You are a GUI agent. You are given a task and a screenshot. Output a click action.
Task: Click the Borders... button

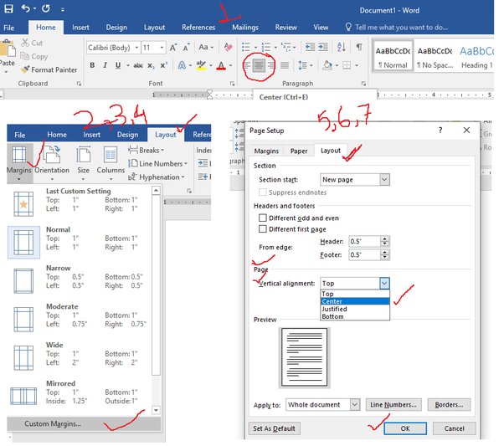click(x=449, y=404)
